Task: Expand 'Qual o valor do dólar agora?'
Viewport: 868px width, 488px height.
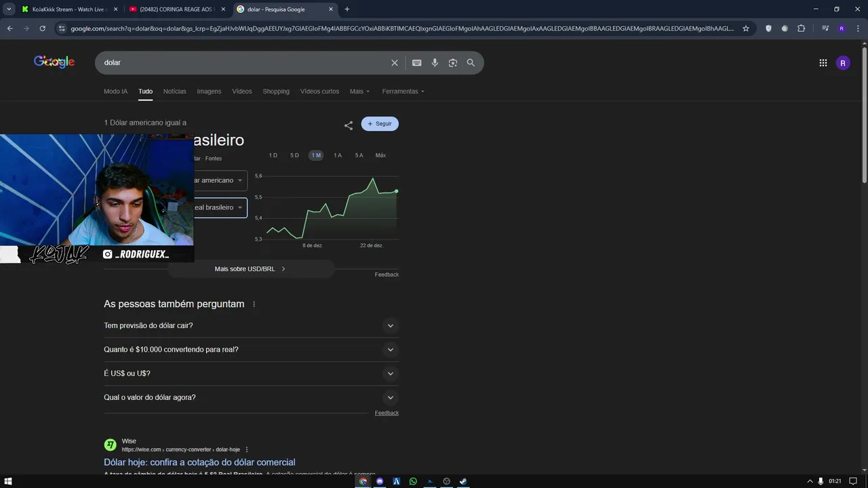Action: 251,398
